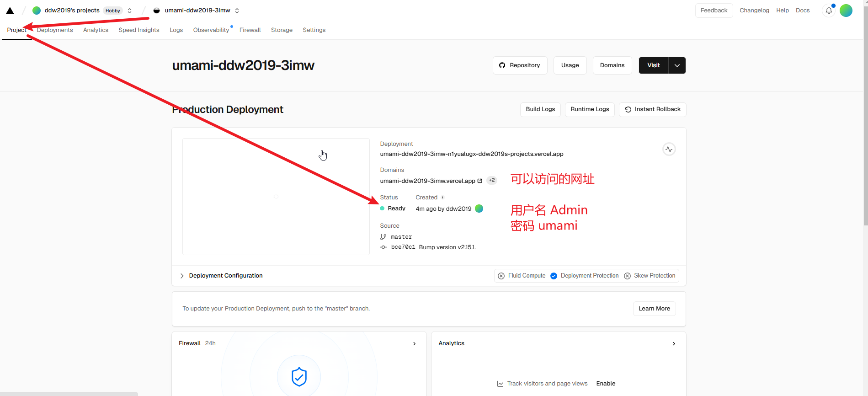Click the Deployment Protection checkmark icon

tap(554, 276)
